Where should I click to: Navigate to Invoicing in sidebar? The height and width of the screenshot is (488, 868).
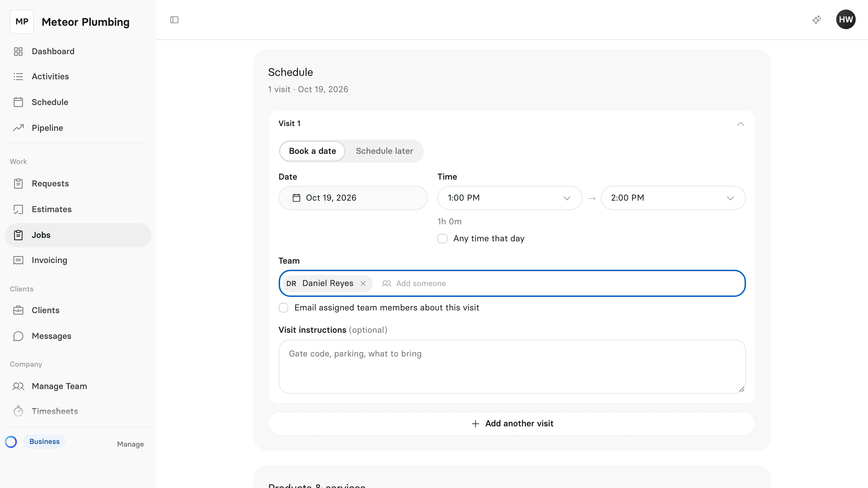(x=78, y=260)
